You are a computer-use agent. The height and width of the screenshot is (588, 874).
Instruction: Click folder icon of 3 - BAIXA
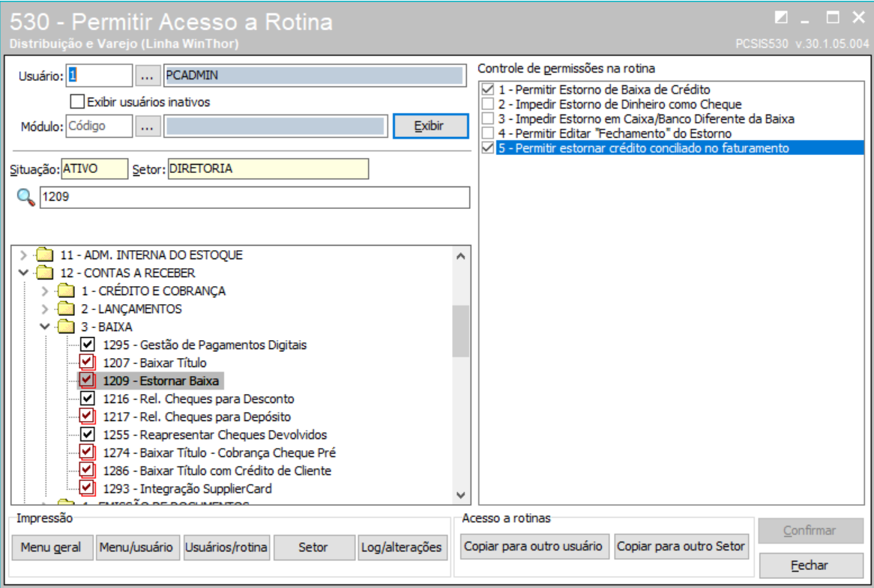pos(66,327)
